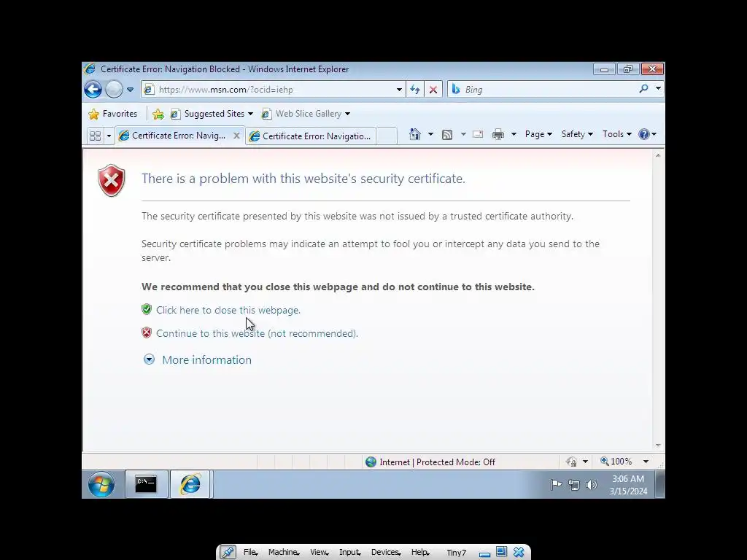Image resolution: width=747 pixels, height=560 pixels.
Task: Click the Quick Tabs grid icon
Action: (96, 136)
